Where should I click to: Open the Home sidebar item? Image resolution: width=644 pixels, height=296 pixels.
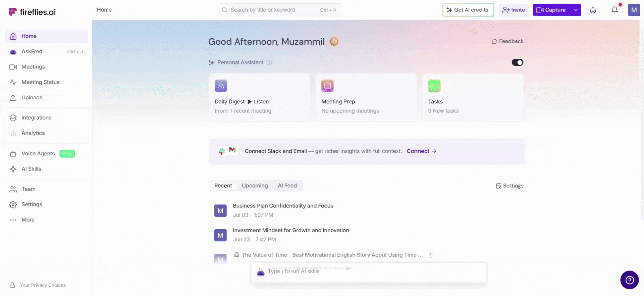[47, 36]
